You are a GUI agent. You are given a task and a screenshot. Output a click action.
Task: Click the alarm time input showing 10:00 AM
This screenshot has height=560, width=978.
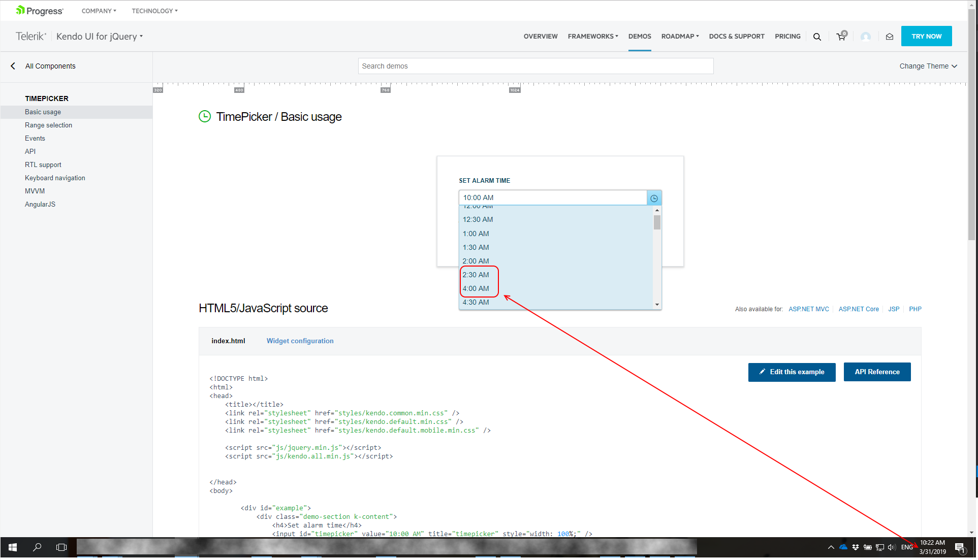click(553, 198)
